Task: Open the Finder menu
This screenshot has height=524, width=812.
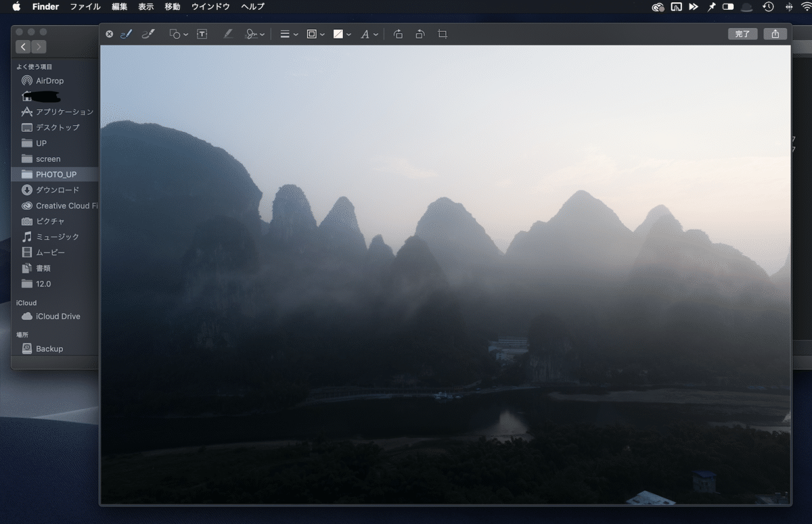Action: point(45,7)
